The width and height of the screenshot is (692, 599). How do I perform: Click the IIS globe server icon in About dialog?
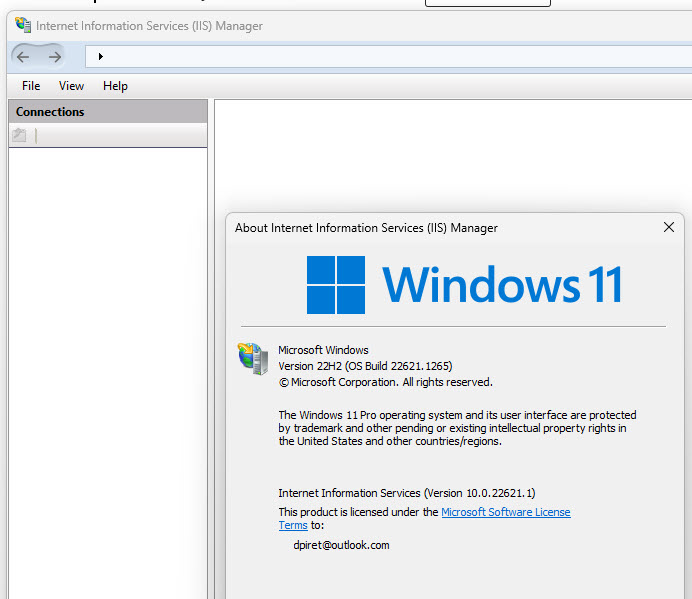[253, 358]
